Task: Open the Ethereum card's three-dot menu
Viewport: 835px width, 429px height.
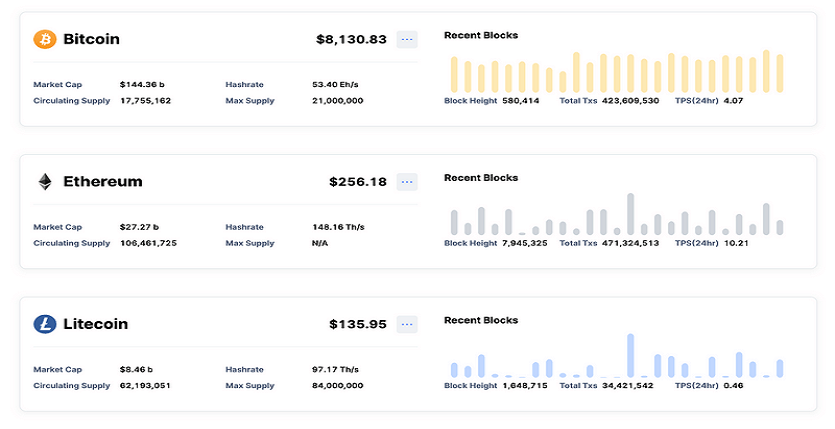Action: (407, 182)
